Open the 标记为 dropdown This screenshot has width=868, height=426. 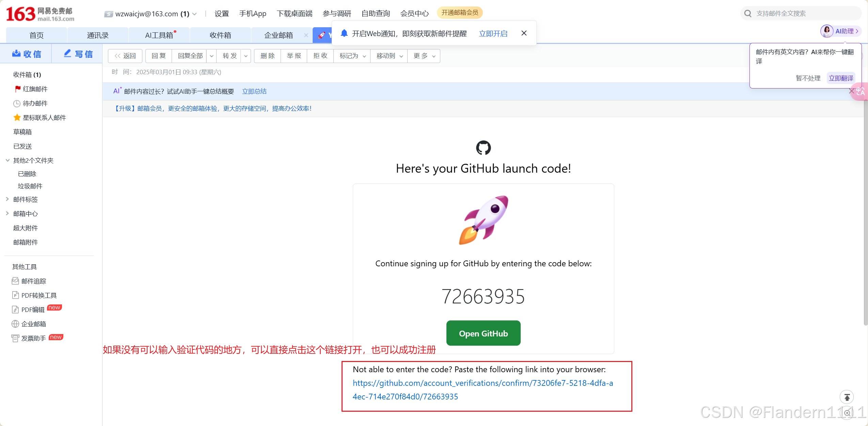point(352,56)
